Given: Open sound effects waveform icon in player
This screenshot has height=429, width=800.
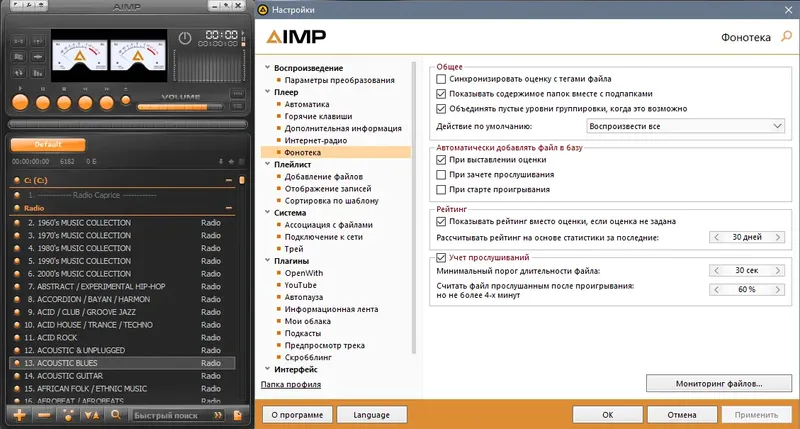Looking at the screenshot, I should pyautogui.click(x=38, y=57).
